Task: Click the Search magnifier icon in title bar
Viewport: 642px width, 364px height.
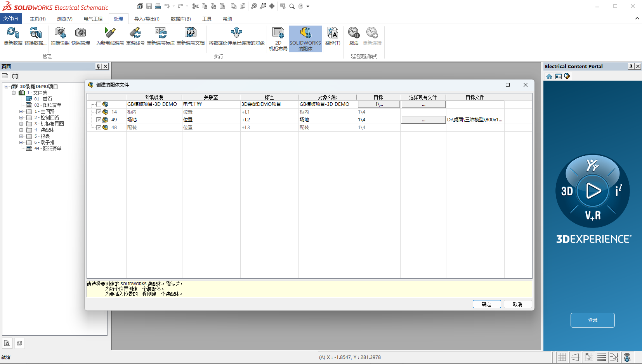Action: pyautogui.click(x=292, y=6)
